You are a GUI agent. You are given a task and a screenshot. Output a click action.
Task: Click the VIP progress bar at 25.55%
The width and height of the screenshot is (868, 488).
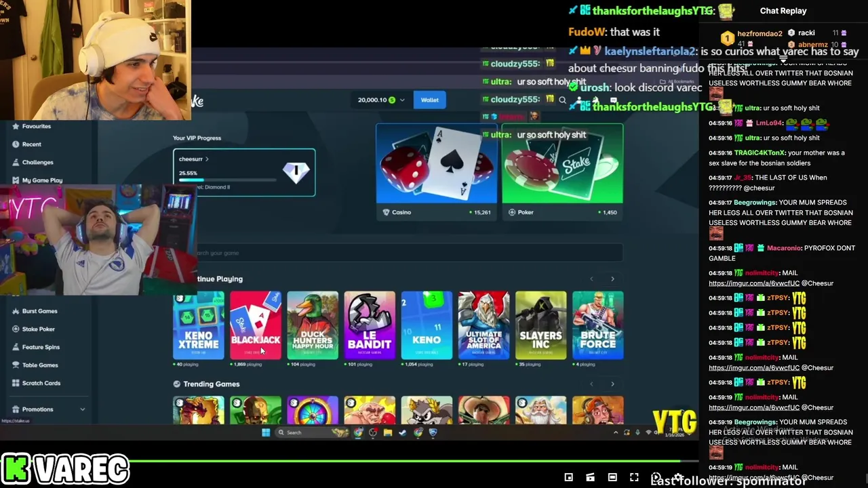pyautogui.click(x=227, y=180)
